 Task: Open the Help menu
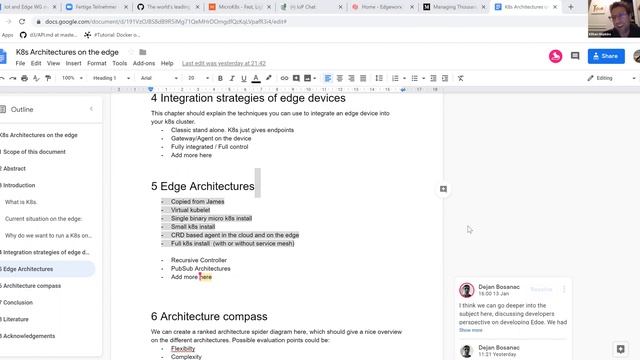pyautogui.click(x=167, y=63)
